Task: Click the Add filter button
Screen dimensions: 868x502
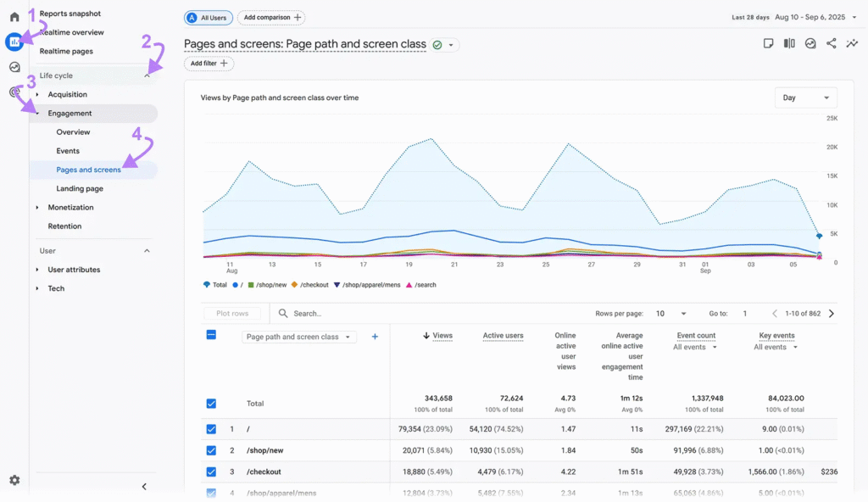Action: pyautogui.click(x=209, y=64)
